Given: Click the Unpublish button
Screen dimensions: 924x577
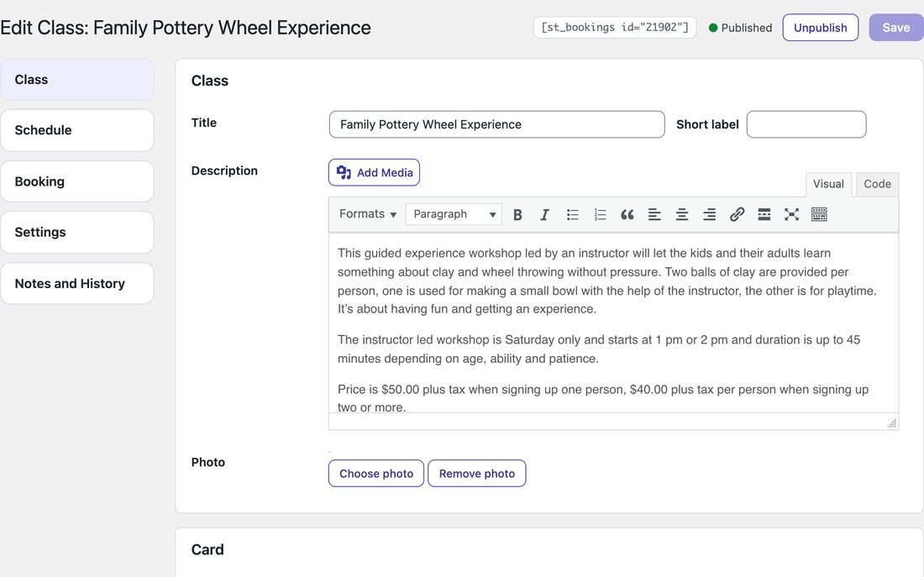Looking at the screenshot, I should 821,28.
